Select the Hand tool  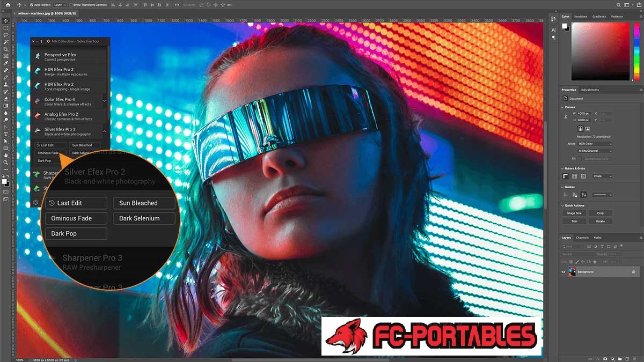point(6,155)
